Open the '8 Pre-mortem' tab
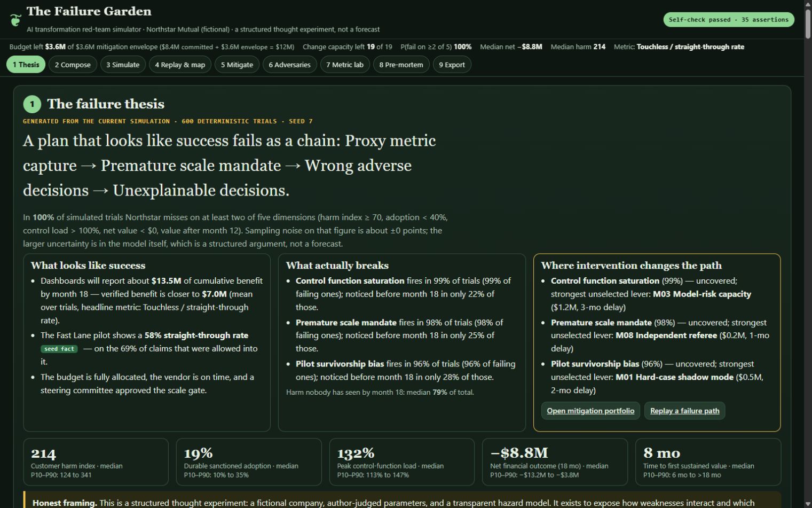This screenshot has width=812, height=508. coord(401,65)
